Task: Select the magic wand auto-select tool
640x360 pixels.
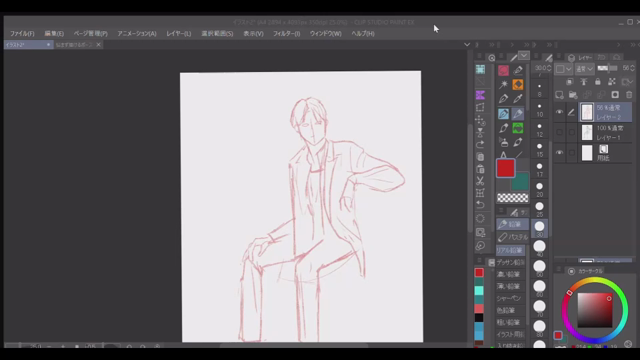Action: pyautogui.click(x=503, y=84)
